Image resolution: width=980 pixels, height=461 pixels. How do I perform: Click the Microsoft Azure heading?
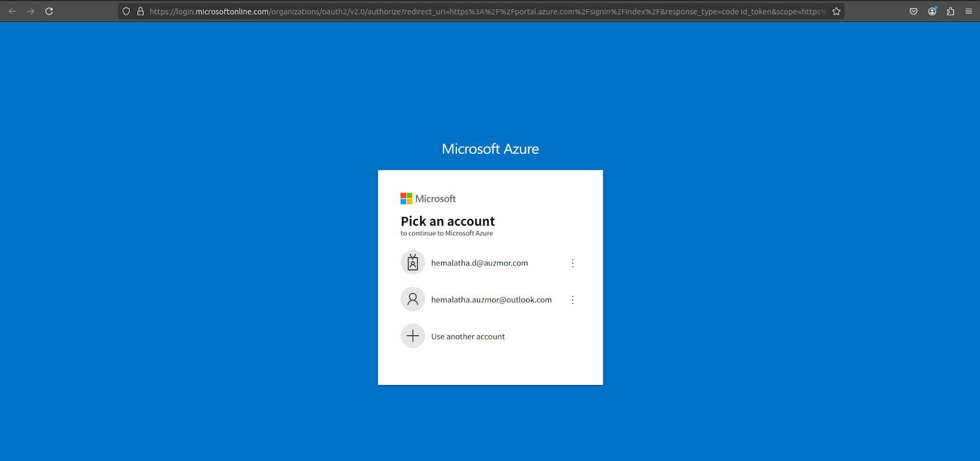click(490, 149)
